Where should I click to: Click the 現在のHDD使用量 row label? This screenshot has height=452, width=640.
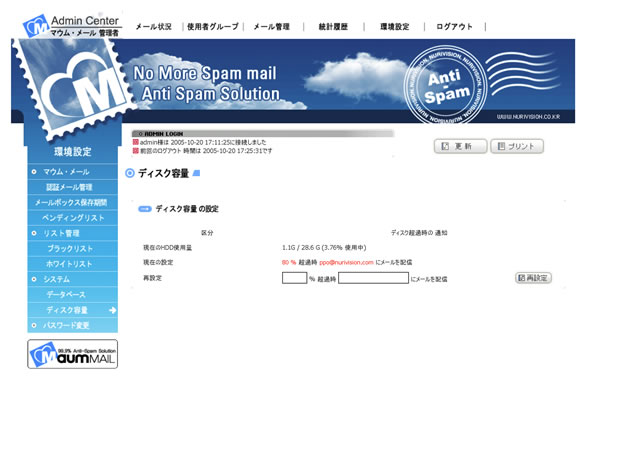click(x=167, y=248)
